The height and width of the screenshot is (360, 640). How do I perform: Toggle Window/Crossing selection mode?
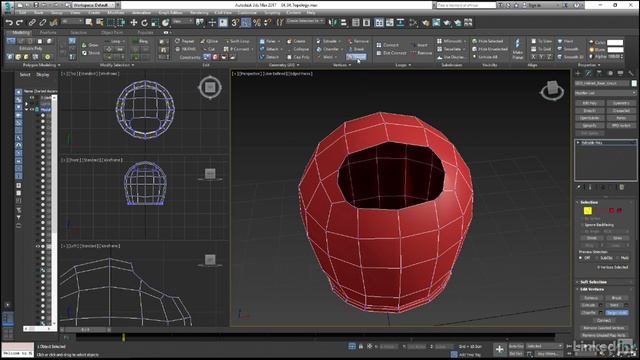tap(122, 23)
